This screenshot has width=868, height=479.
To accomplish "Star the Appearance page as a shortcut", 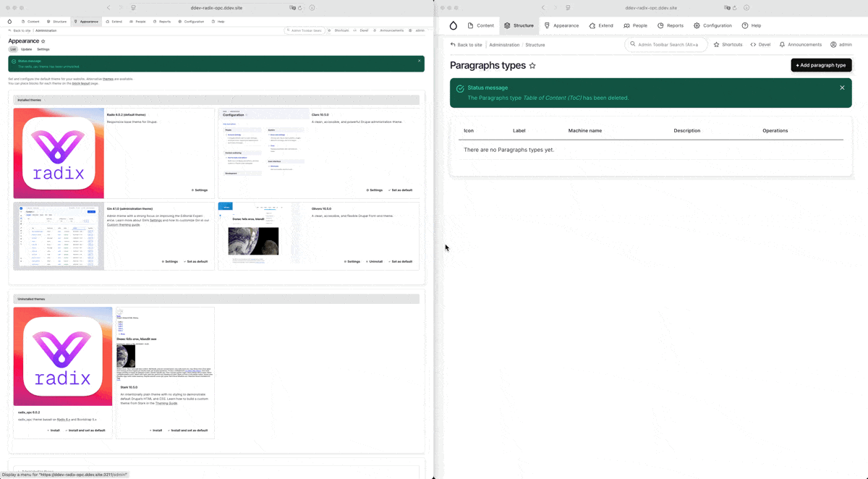I will 43,41.
